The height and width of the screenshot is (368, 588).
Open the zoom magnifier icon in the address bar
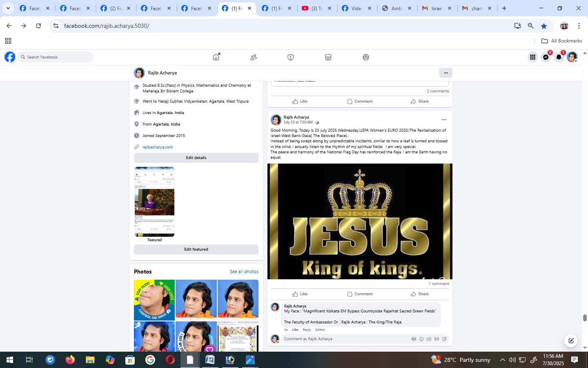point(531,26)
